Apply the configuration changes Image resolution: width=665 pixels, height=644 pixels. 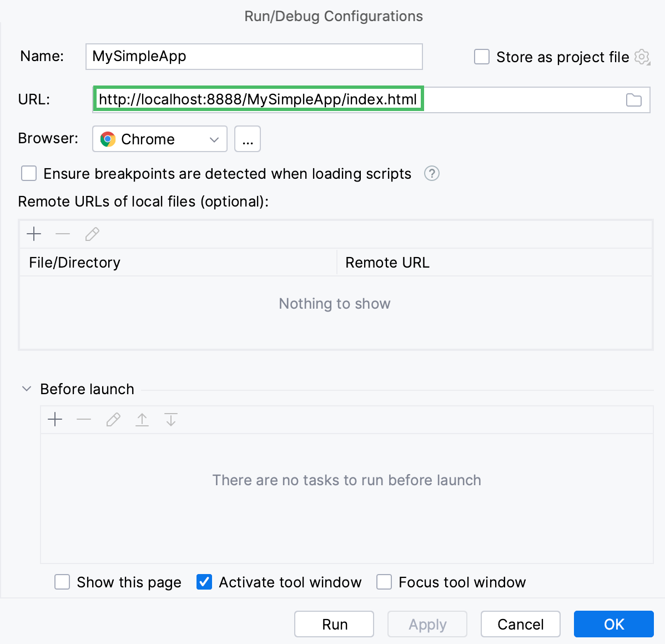pyautogui.click(x=427, y=624)
